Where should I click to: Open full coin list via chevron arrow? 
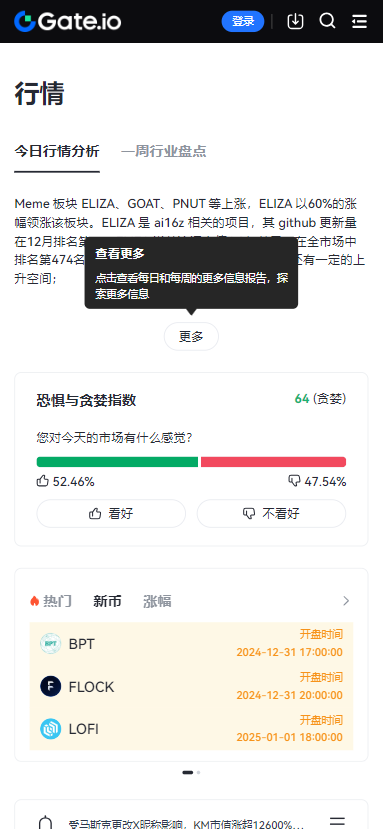coord(346,601)
